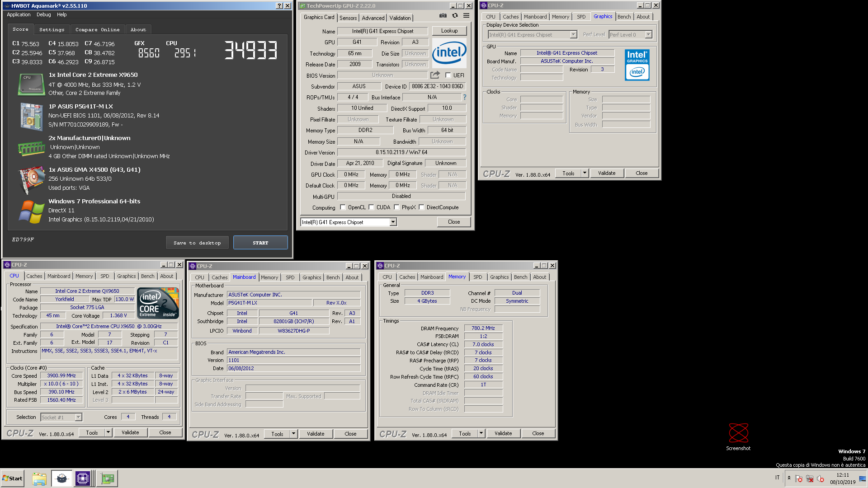Click the graphics card icon beside GMA X4500

click(31, 180)
